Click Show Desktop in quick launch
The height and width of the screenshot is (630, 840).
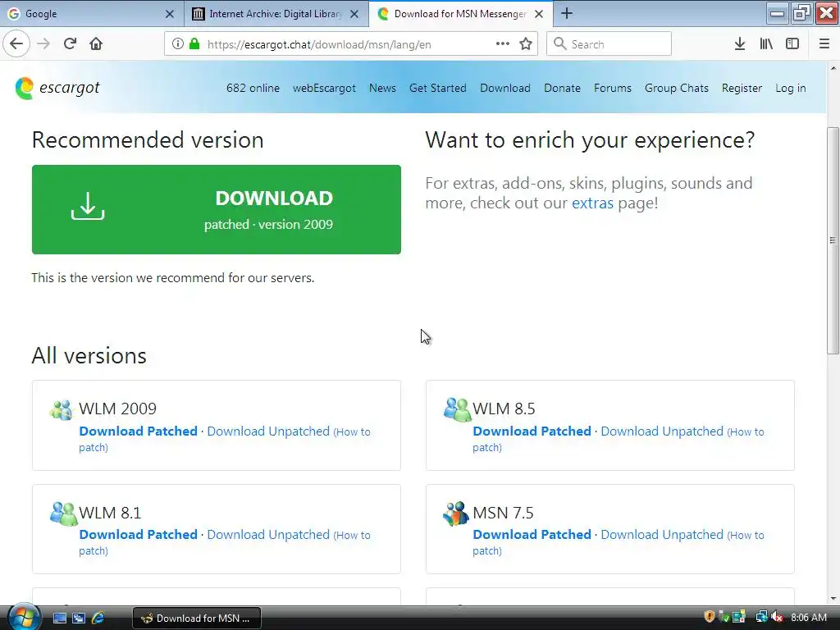click(59, 618)
